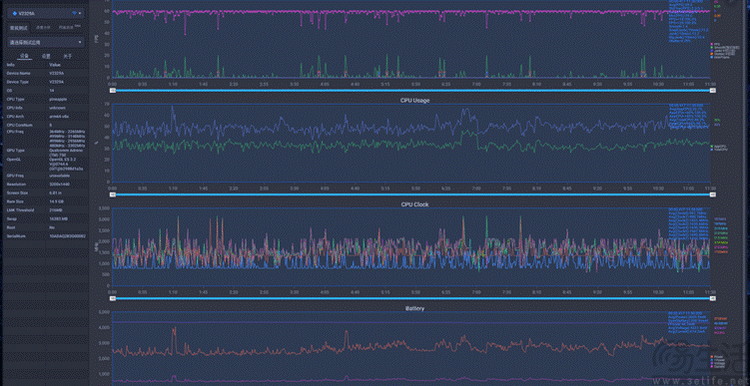Click the Battery chart title
The height and width of the screenshot is (386, 750).
click(x=414, y=309)
